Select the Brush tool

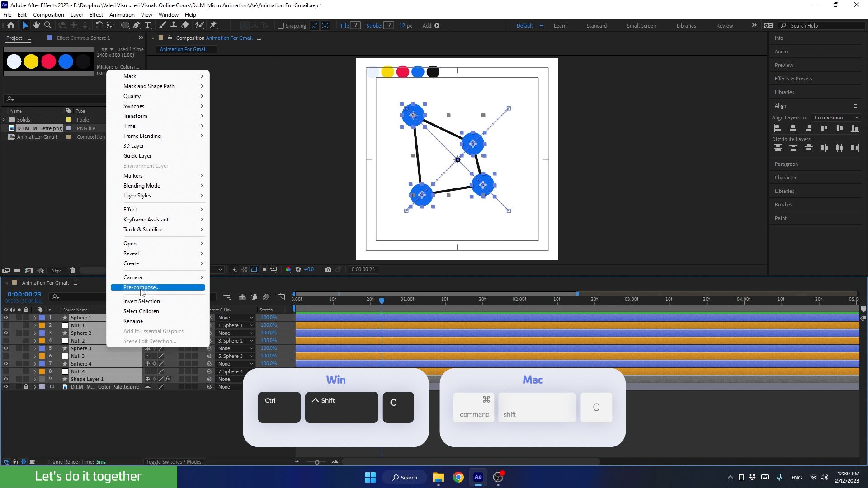[x=162, y=25]
